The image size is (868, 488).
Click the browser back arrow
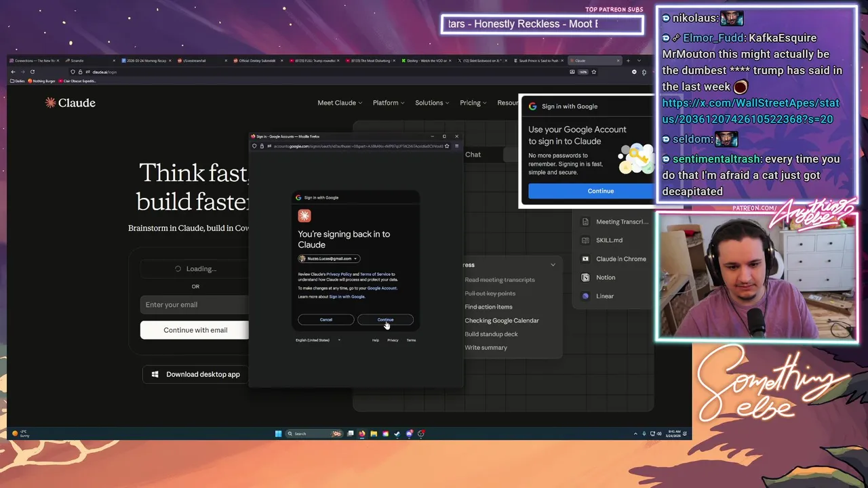tap(13, 72)
